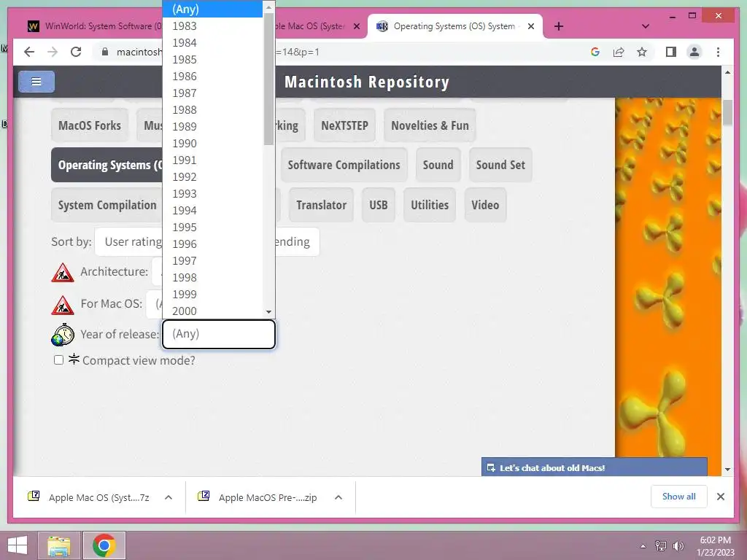Click the Year of release dropdown box

(x=219, y=334)
